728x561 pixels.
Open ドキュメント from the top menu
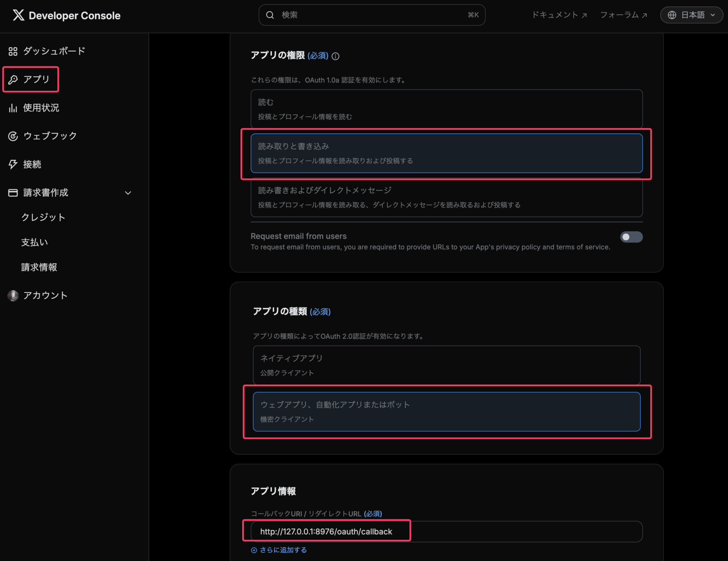(559, 15)
